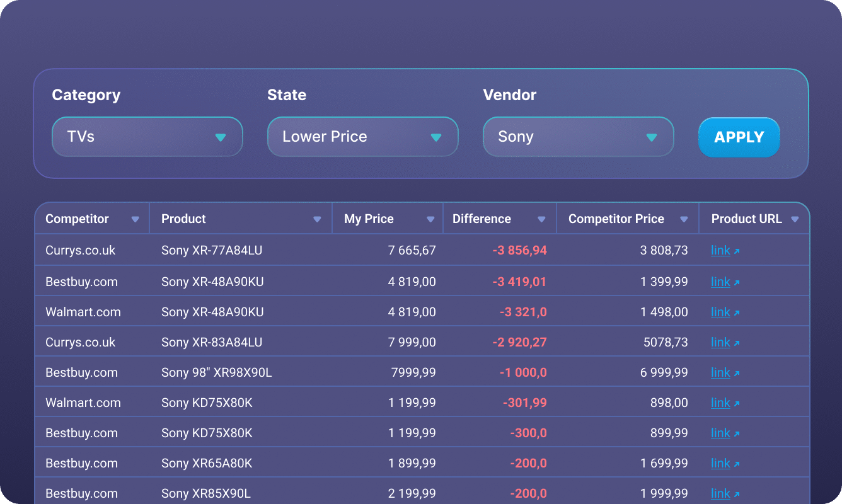This screenshot has width=842, height=504.
Task: Click the Product URL column sort arrow
Action: [795, 219]
